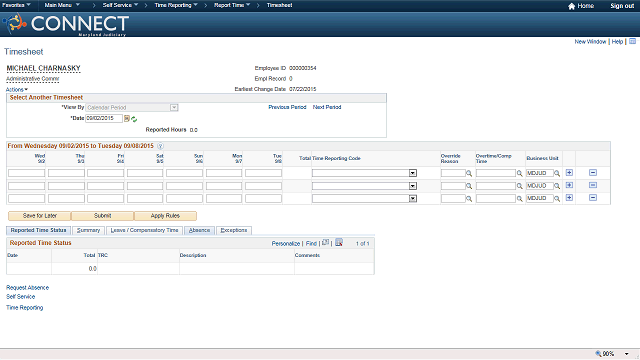Open the View By dropdown
The image size is (640, 360).
tap(174, 107)
